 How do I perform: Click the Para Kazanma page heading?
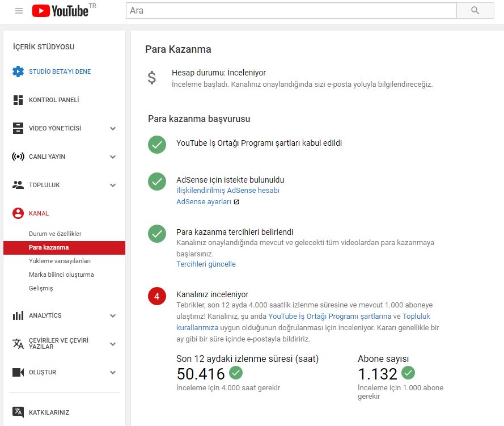pos(178,49)
